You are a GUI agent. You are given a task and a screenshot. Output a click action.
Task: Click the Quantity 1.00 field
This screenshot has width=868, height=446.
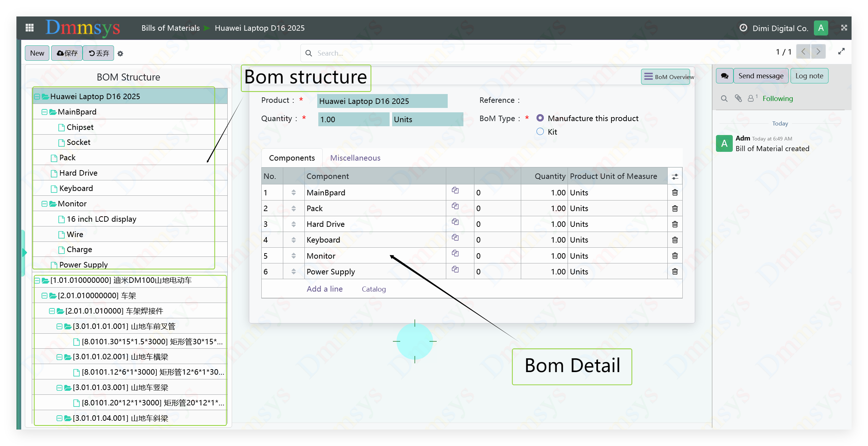(x=354, y=119)
